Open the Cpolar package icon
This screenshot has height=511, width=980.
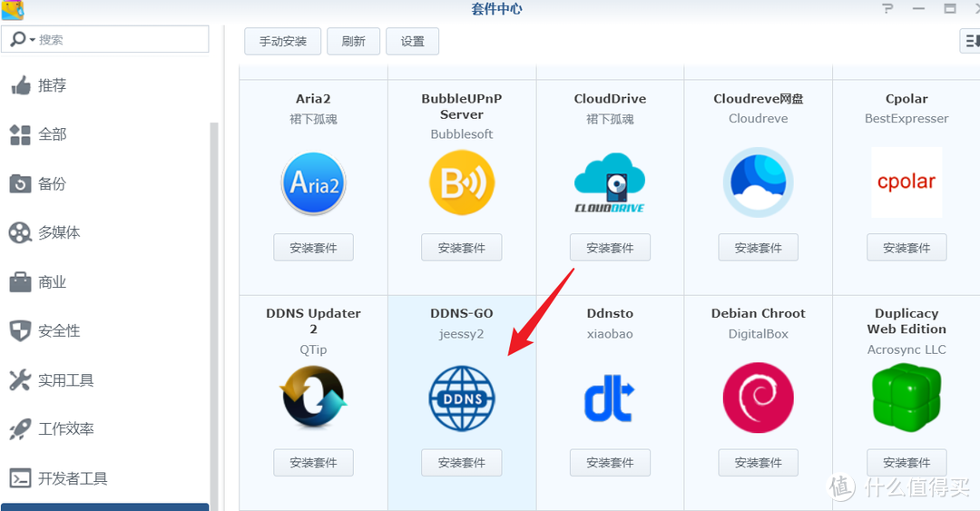906,182
